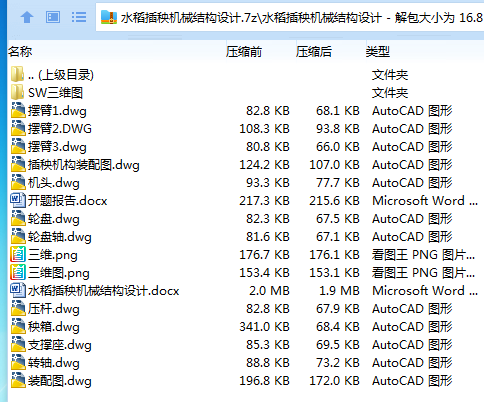The width and height of the screenshot is (484, 402).
Task: Click the icon of 摆臂3.dwg
Action: point(18,146)
